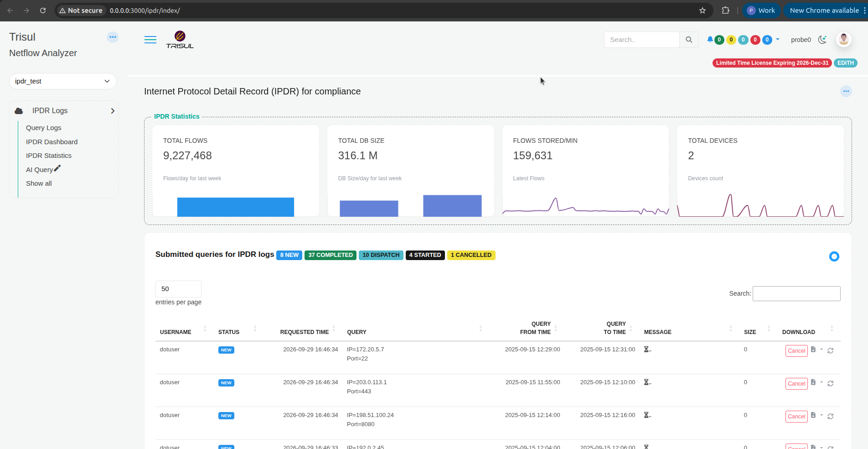The height and width of the screenshot is (449, 868).
Task: Click the 10 DISPATCH status badge
Action: coord(381,255)
